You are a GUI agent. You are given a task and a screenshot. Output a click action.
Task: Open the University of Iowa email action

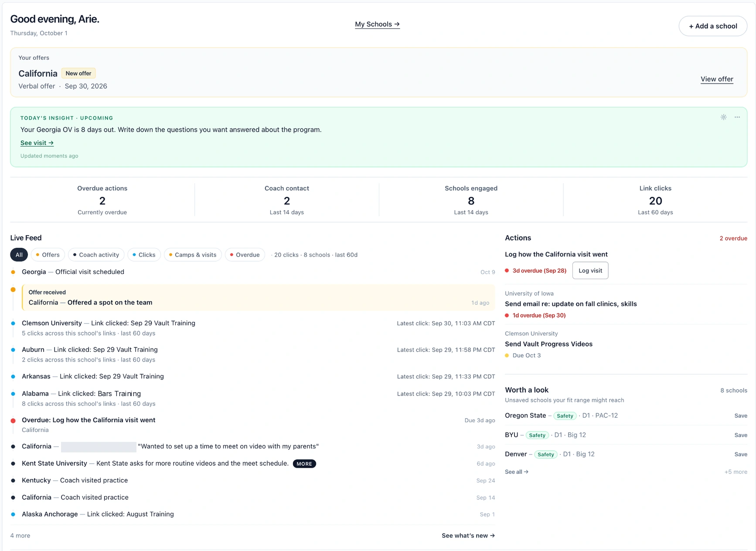(571, 304)
